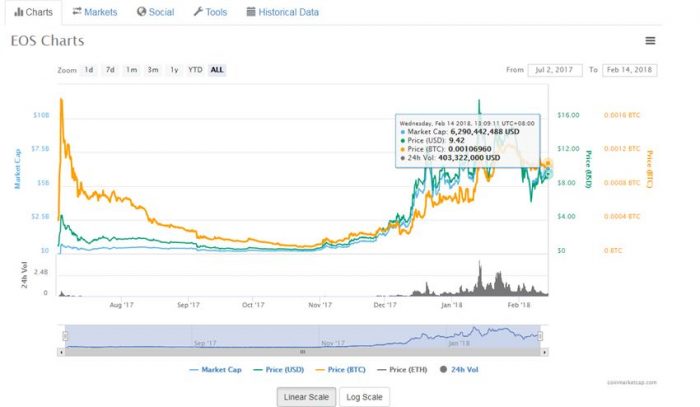Switch to the Markets tab
The image size is (700, 407).
pyautogui.click(x=95, y=12)
